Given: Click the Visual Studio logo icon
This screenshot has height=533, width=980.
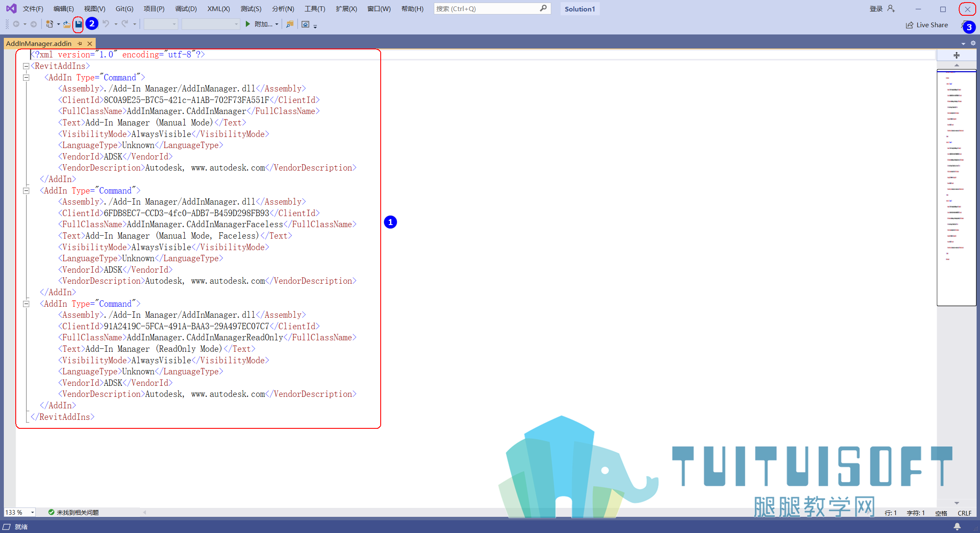Looking at the screenshot, I should (x=11, y=9).
